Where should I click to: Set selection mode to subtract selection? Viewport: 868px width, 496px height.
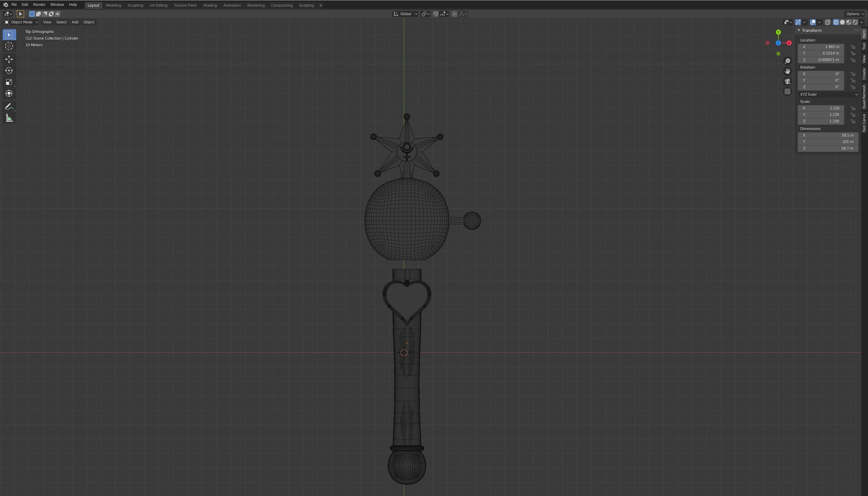coord(45,14)
